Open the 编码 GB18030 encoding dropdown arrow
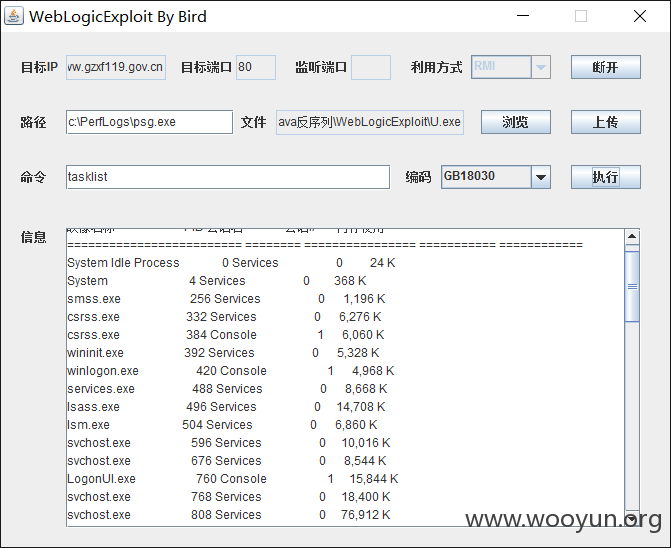 click(x=541, y=177)
